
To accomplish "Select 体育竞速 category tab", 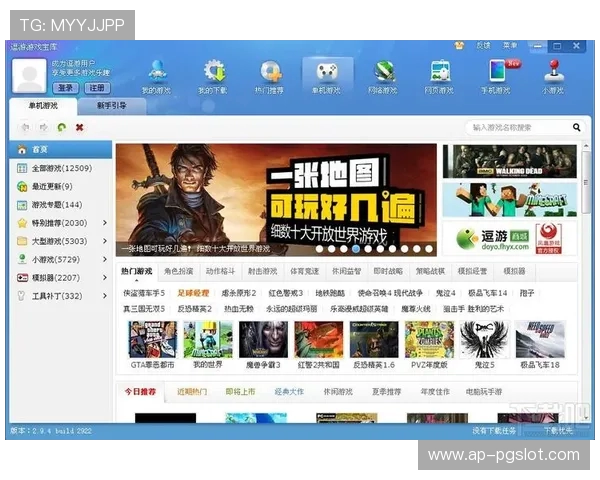I will [304, 271].
